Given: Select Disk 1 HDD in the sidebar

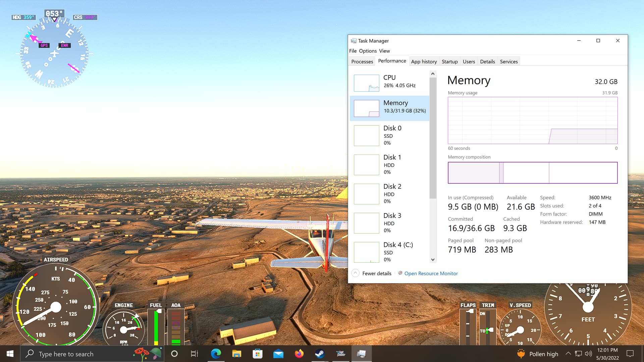Looking at the screenshot, I should point(389,165).
